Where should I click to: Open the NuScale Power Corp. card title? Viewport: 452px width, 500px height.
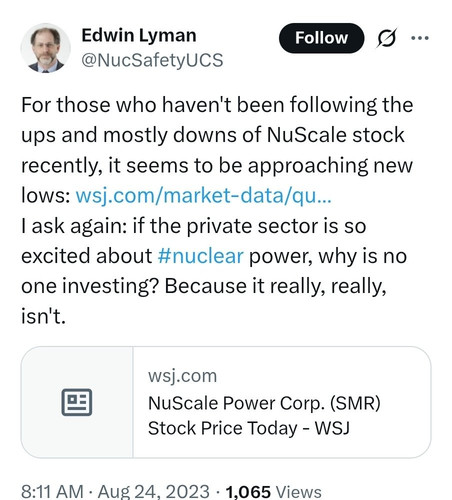click(264, 415)
